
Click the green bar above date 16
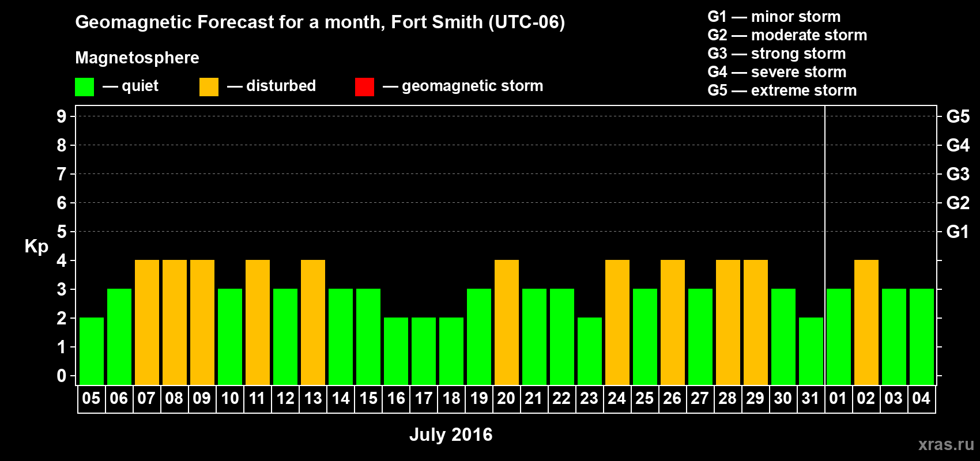(396, 352)
